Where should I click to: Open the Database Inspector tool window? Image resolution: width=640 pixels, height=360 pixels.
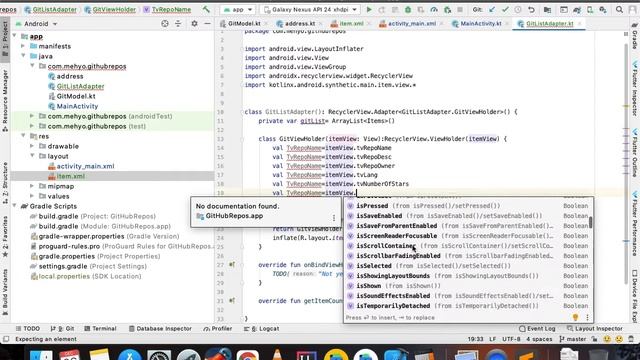pos(160,328)
